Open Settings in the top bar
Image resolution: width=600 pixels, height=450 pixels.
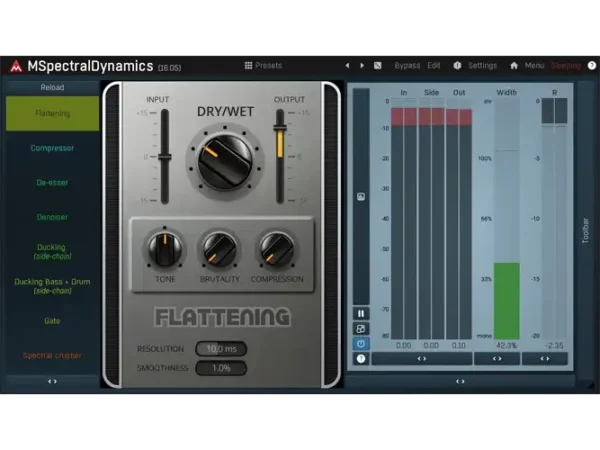(483, 65)
